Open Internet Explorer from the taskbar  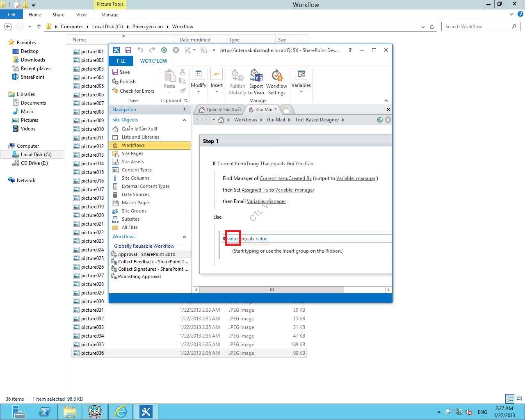pyautogui.click(x=121, y=411)
